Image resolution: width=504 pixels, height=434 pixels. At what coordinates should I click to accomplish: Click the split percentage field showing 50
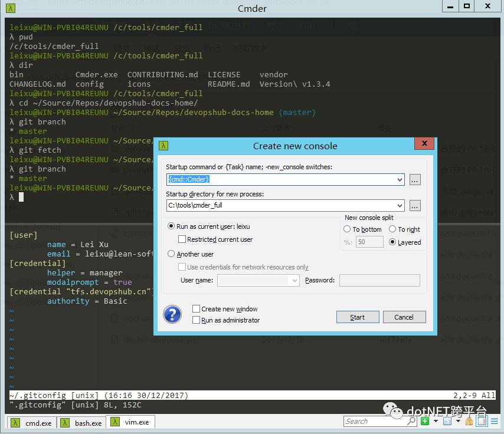(x=369, y=242)
